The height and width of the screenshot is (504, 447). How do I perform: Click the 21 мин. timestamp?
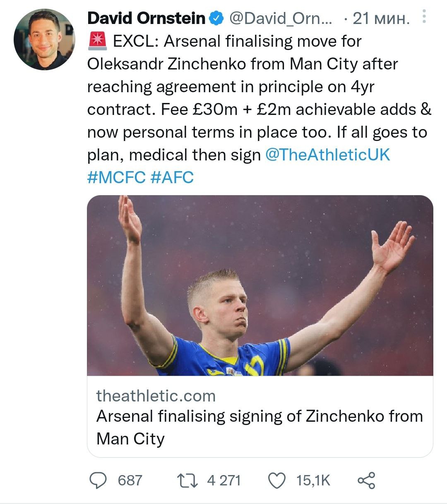[x=381, y=18]
